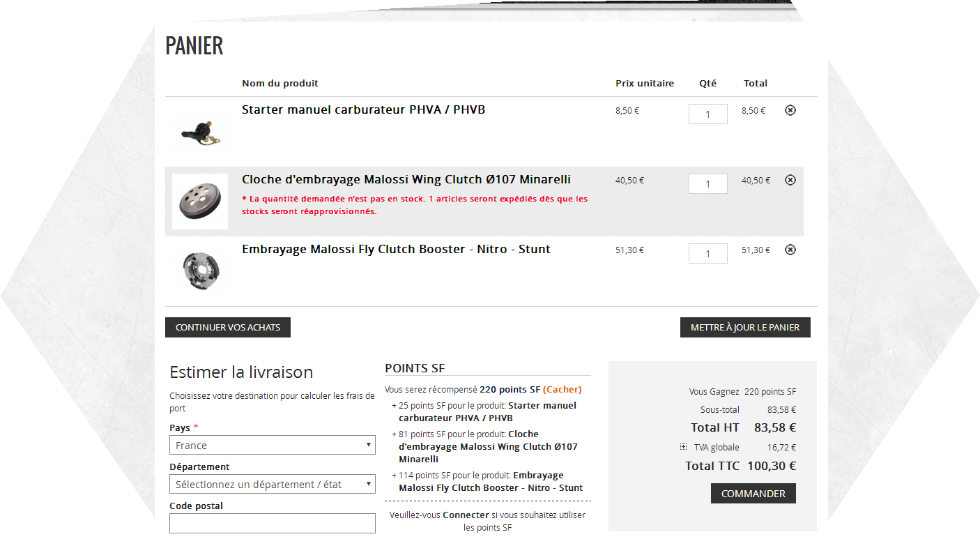Click quantity field for Starter manuel

pyautogui.click(x=707, y=114)
